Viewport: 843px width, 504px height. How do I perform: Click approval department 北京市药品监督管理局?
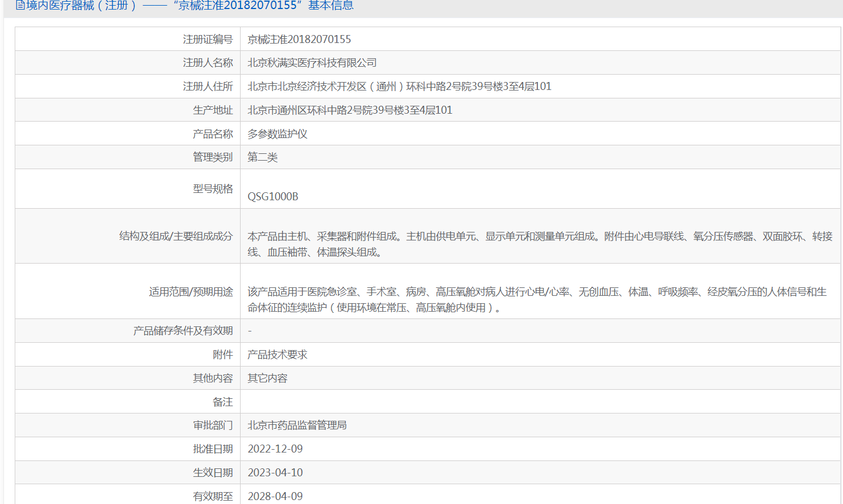297,425
